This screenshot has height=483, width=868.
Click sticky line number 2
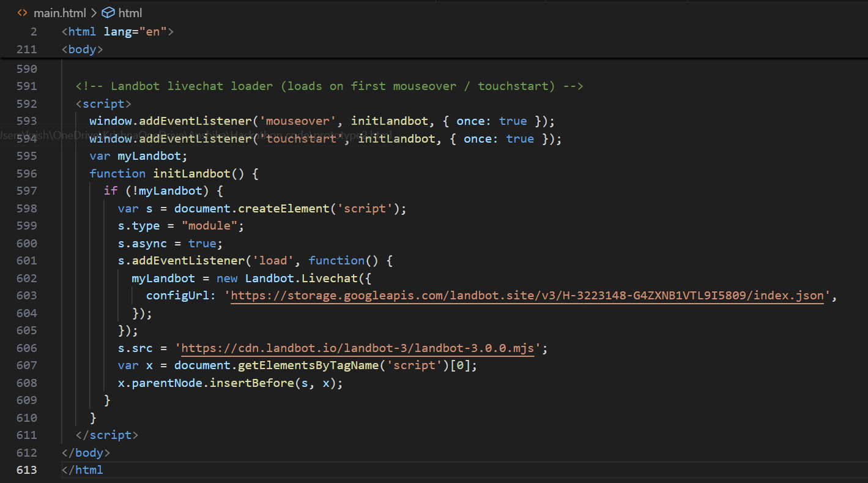click(34, 31)
